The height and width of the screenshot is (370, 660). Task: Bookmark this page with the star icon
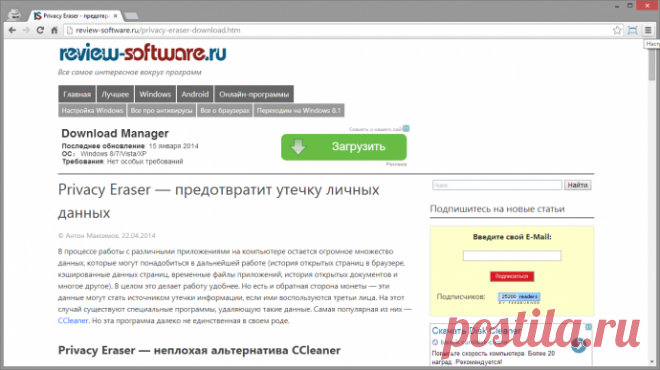pyautogui.click(x=617, y=30)
